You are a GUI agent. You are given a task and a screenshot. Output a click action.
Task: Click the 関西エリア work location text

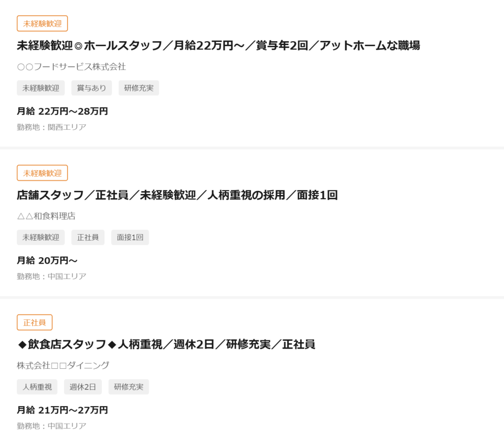pos(52,126)
